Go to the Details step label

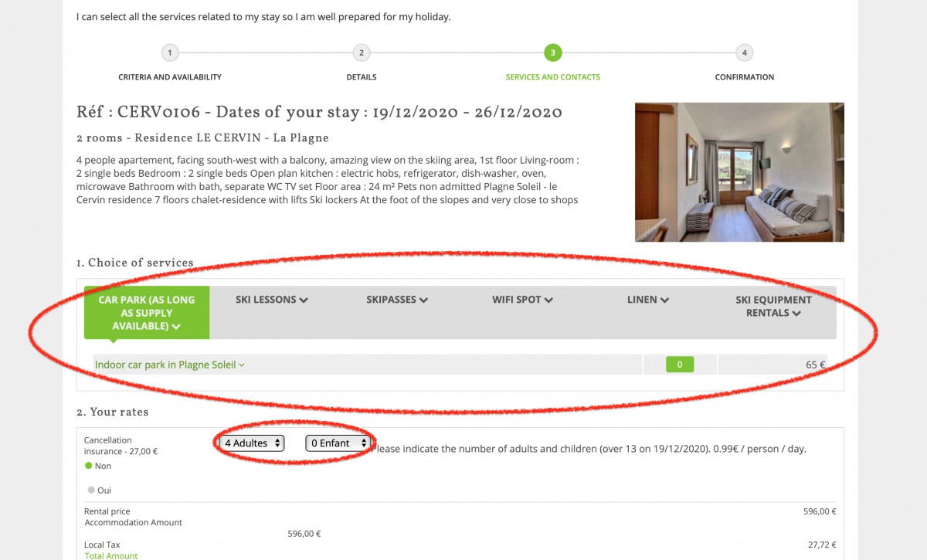point(362,77)
